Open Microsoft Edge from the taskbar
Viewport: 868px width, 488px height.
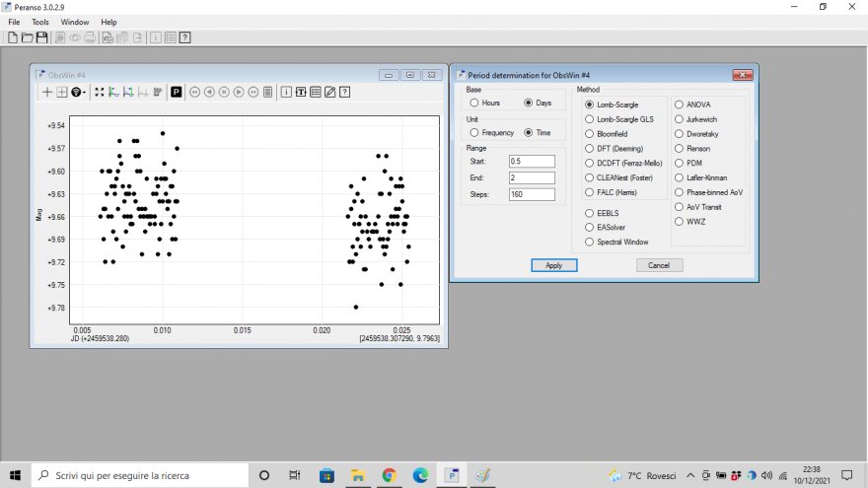point(420,475)
